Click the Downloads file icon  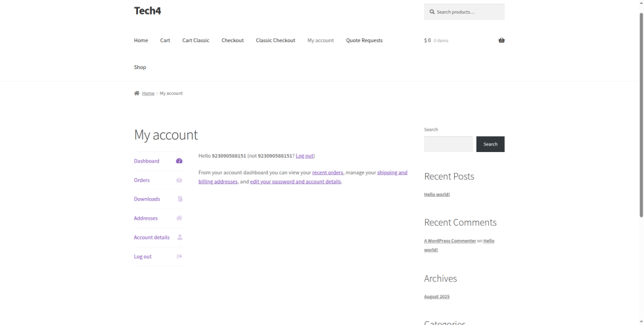coord(180,199)
